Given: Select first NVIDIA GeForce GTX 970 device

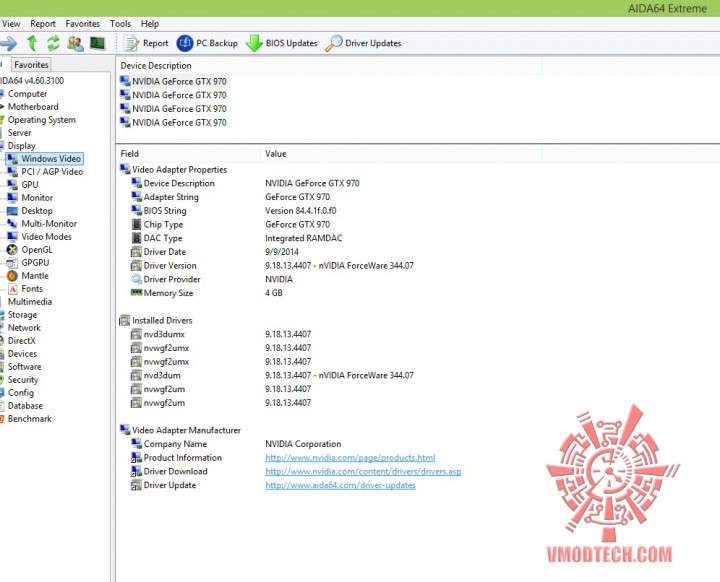Looking at the screenshot, I should [x=174, y=81].
